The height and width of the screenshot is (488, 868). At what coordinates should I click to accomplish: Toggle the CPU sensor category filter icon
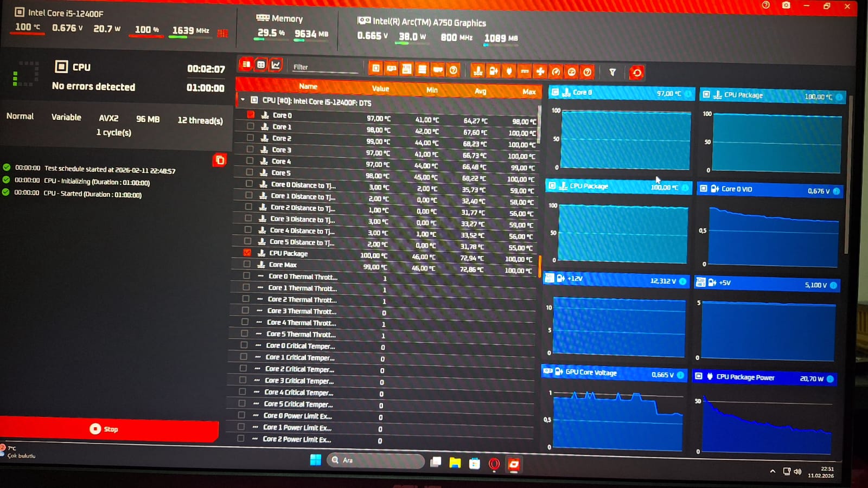(x=375, y=68)
